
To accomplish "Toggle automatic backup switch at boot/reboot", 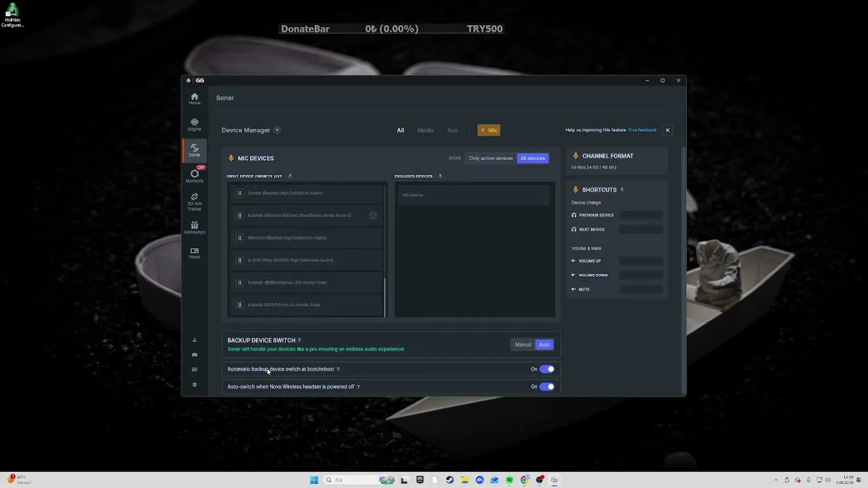I will 547,369.
